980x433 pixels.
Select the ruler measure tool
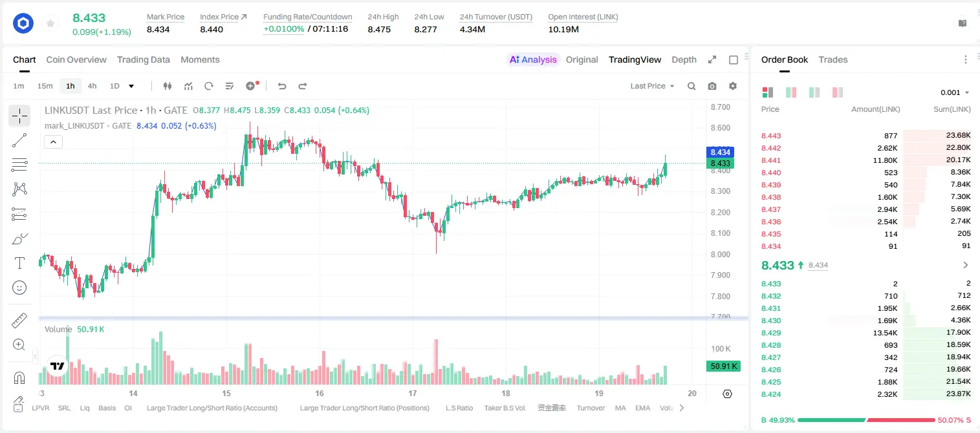(x=19, y=321)
